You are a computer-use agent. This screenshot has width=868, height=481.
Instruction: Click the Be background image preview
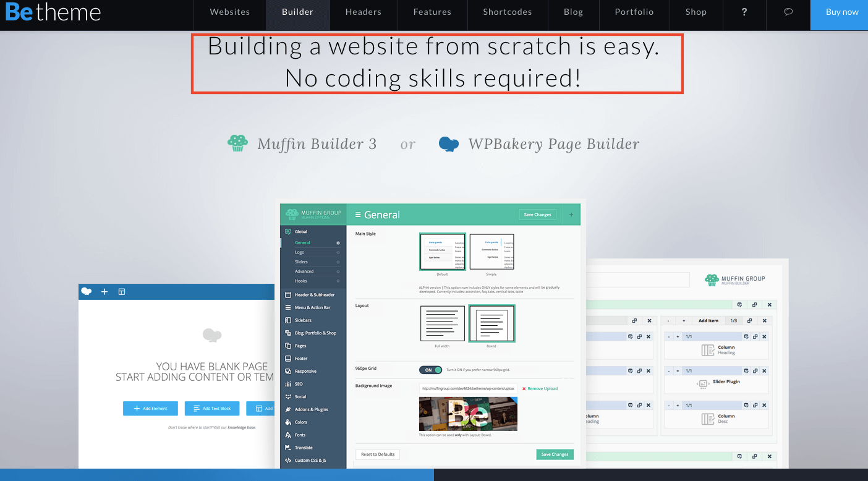pyautogui.click(x=468, y=414)
